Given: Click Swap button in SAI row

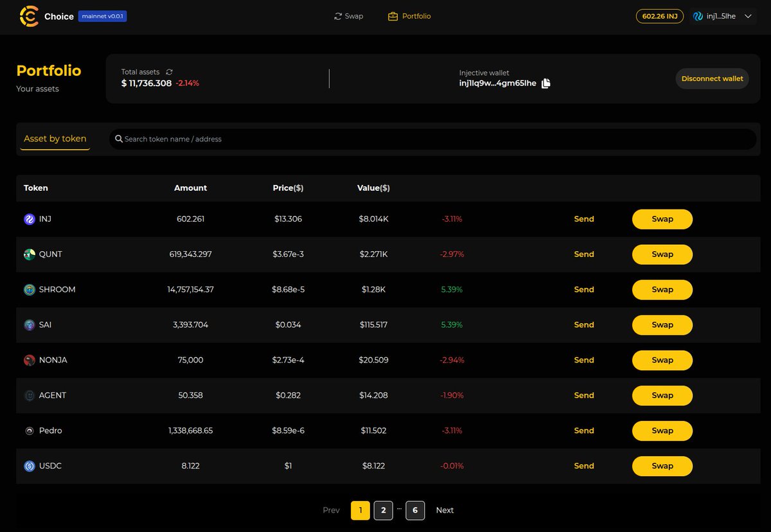Looking at the screenshot, I should pyautogui.click(x=662, y=325).
